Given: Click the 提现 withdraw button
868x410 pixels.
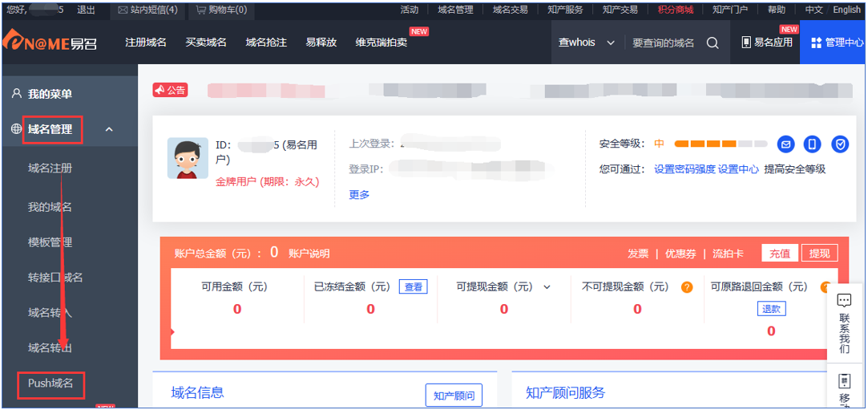Looking at the screenshot, I should click(819, 254).
